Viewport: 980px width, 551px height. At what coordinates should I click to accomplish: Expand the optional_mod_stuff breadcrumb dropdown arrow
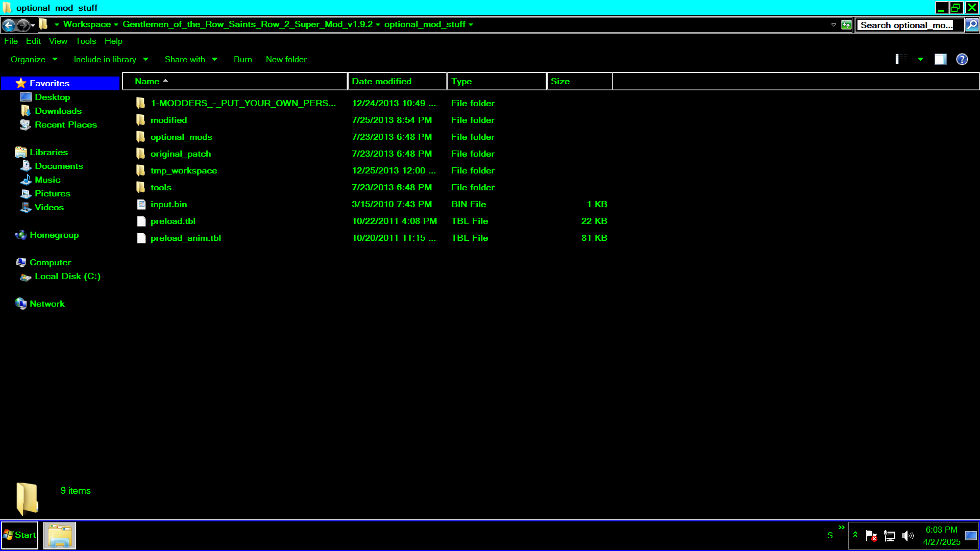coord(471,24)
